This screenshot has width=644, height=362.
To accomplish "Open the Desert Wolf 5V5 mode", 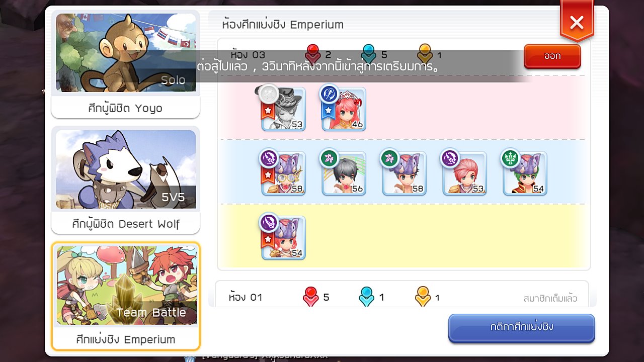I will [x=126, y=180].
